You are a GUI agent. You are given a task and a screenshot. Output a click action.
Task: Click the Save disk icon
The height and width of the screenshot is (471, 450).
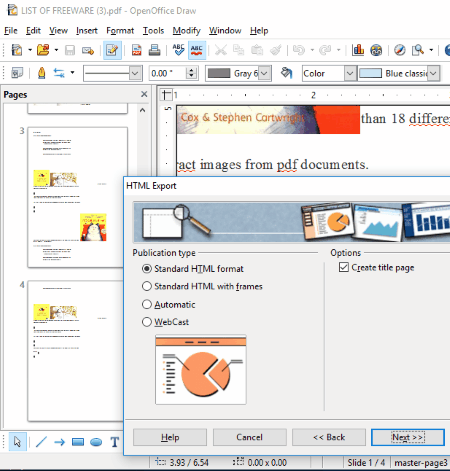point(70,50)
